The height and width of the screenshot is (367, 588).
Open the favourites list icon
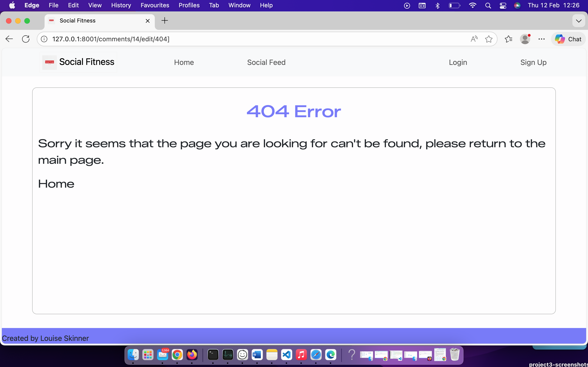tap(508, 39)
